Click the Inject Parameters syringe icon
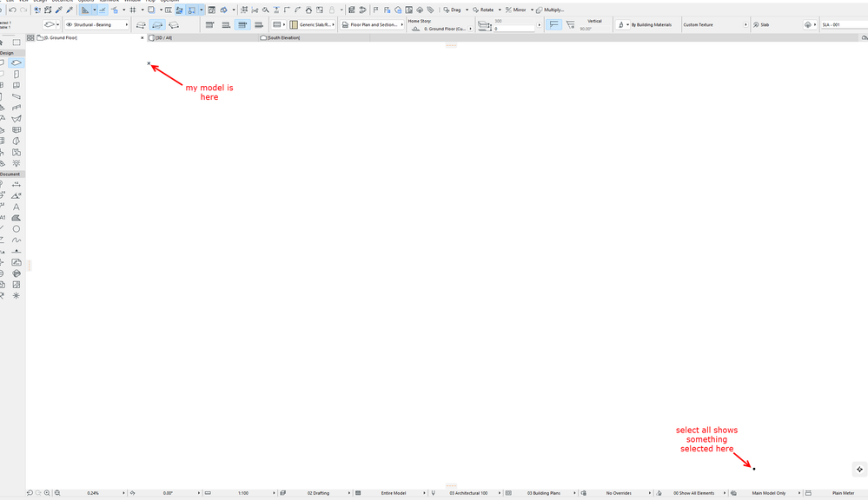The image size is (868, 500). pos(70,10)
